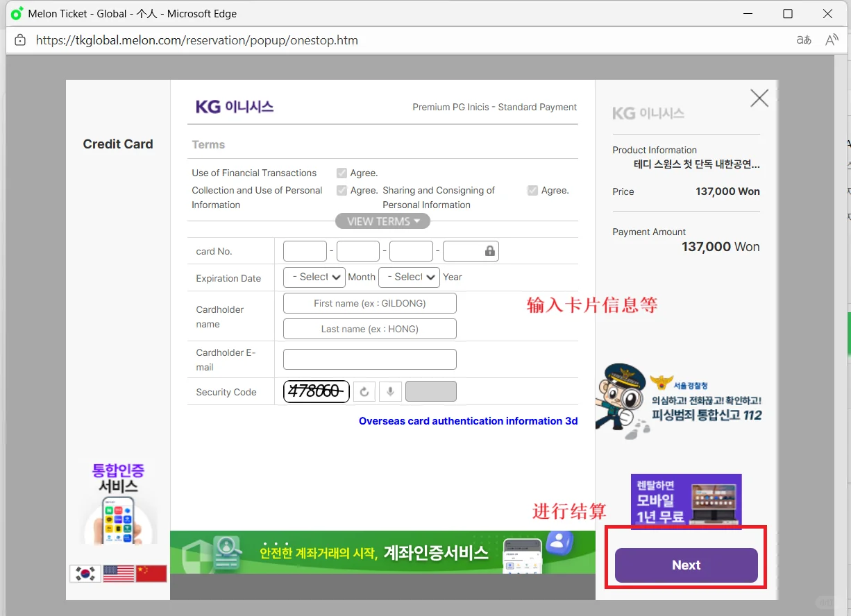Open the expiration Month dropdown
Screen dimensions: 851x616
pyautogui.click(x=314, y=277)
